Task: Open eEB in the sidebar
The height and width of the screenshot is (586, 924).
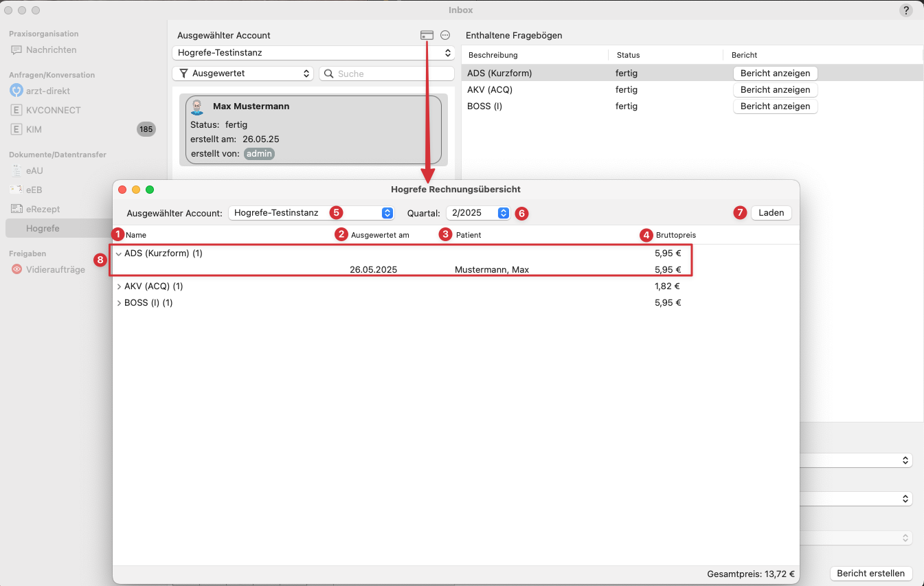Action: [34, 190]
